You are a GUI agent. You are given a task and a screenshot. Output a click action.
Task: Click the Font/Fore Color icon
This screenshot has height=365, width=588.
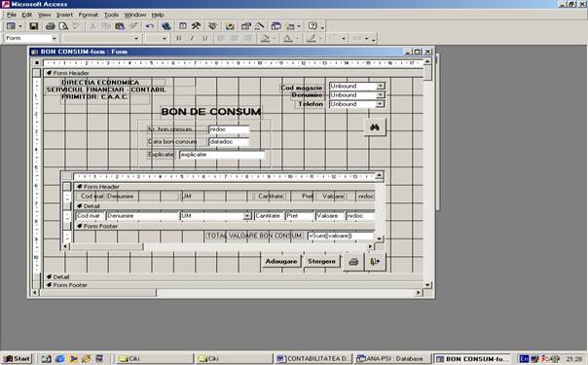tap(287, 38)
